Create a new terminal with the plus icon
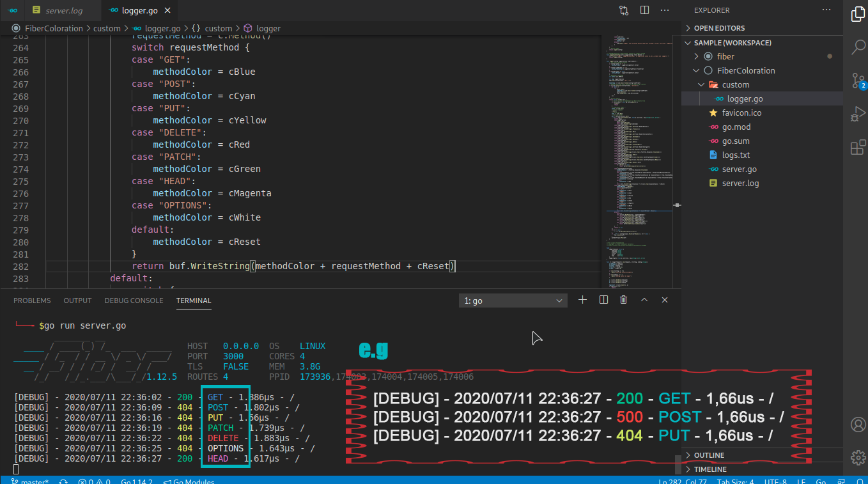Viewport: 868px width, 484px height. pyautogui.click(x=582, y=299)
